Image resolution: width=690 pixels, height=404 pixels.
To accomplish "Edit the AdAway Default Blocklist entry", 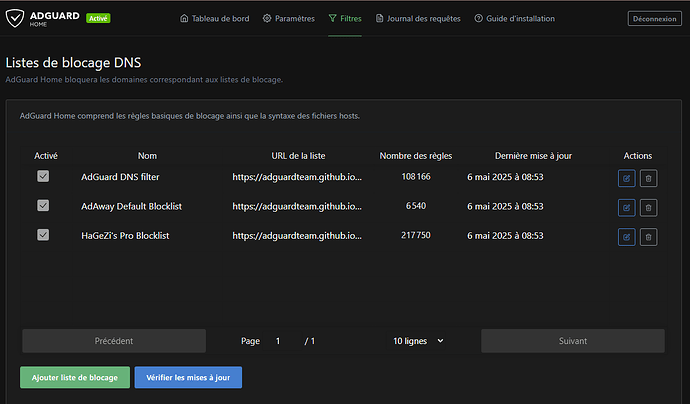I will point(626,208).
